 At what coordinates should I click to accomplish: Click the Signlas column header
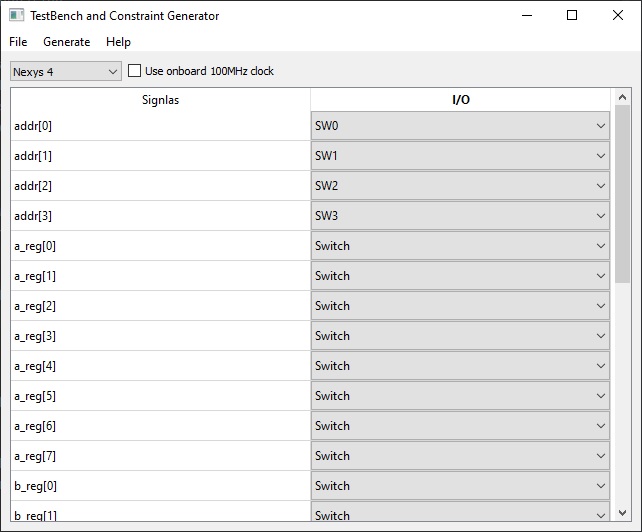(160, 100)
